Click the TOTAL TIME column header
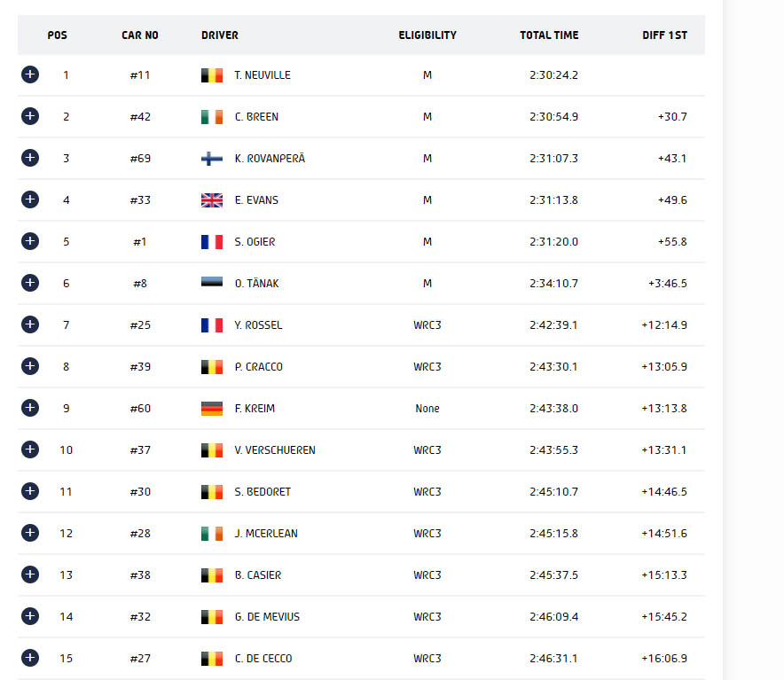 tap(549, 35)
